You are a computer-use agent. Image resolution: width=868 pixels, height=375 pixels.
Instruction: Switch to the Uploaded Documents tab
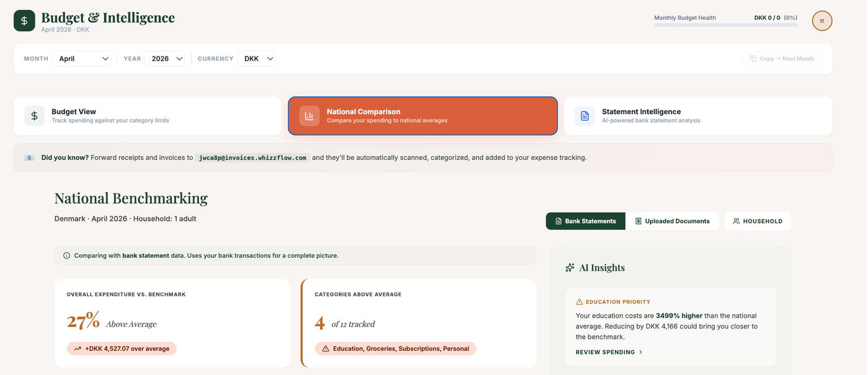pos(677,221)
